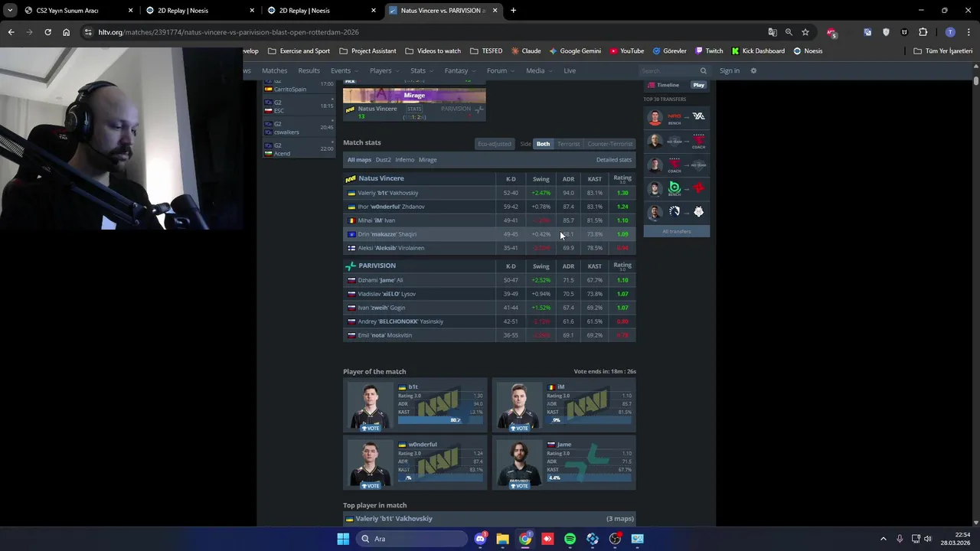Vote for Jame as player of match
The width and height of the screenshot is (980, 551).
click(x=520, y=485)
